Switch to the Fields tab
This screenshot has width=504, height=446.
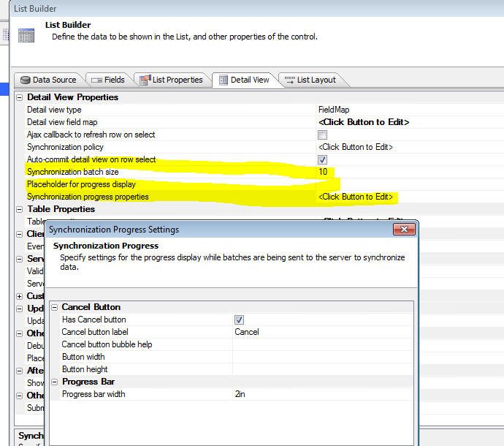[x=108, y=80]
